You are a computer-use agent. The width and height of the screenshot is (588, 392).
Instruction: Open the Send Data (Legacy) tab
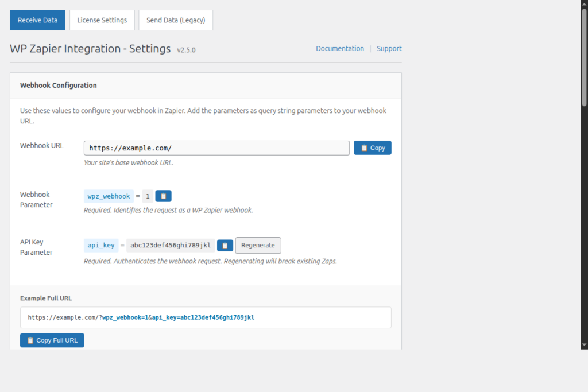[x=176, y=20]
